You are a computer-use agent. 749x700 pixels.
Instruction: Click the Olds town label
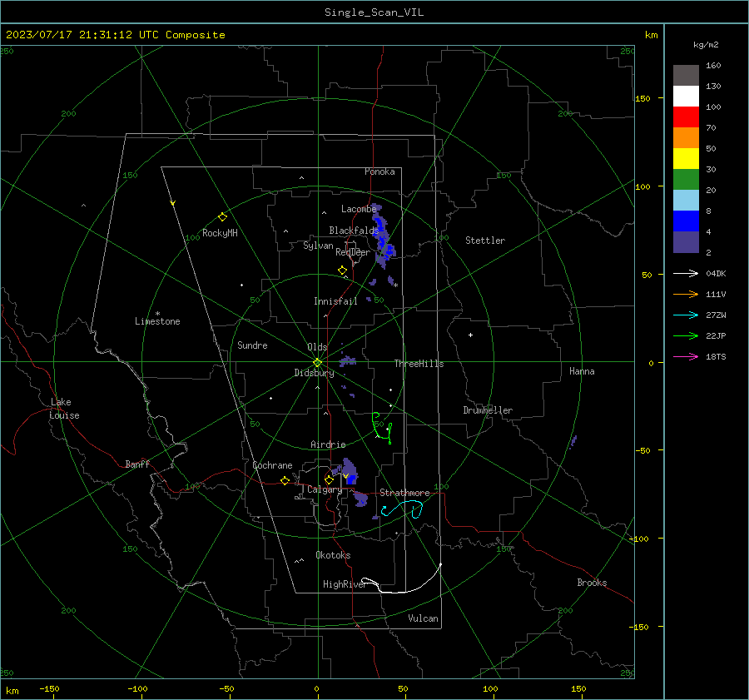coord(317,347)
